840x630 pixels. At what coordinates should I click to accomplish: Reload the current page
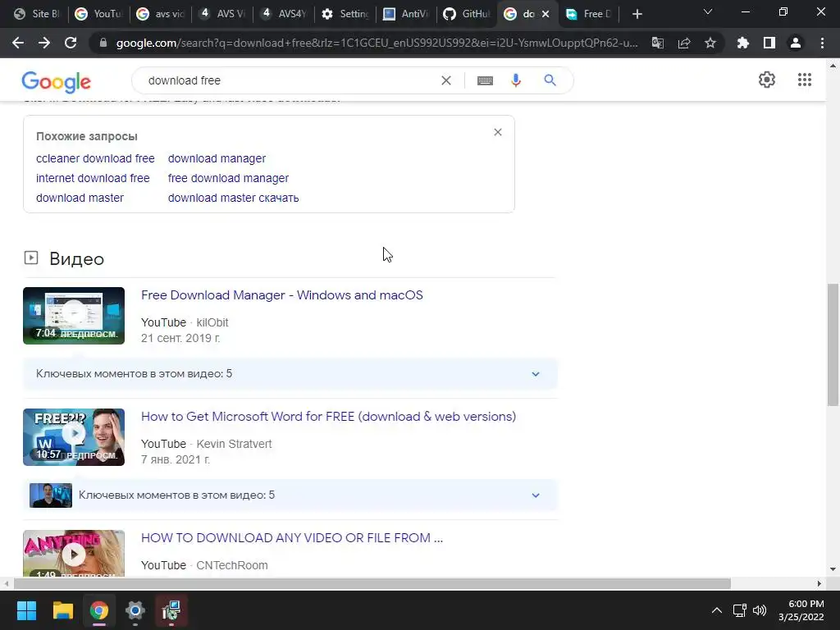pos(71,43)
